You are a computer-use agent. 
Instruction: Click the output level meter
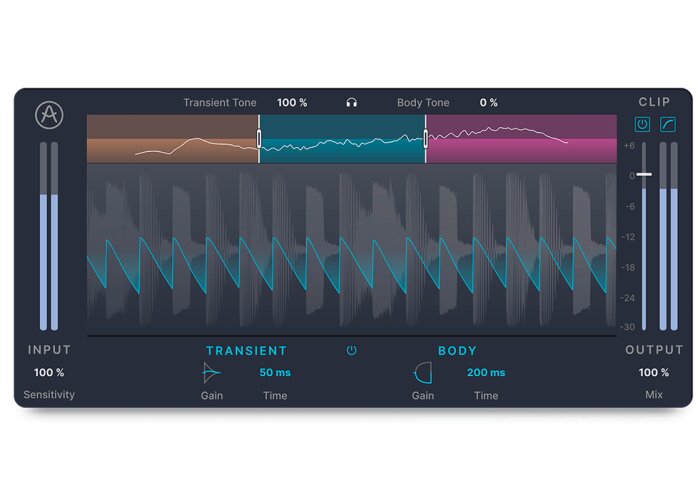(668, 236)
